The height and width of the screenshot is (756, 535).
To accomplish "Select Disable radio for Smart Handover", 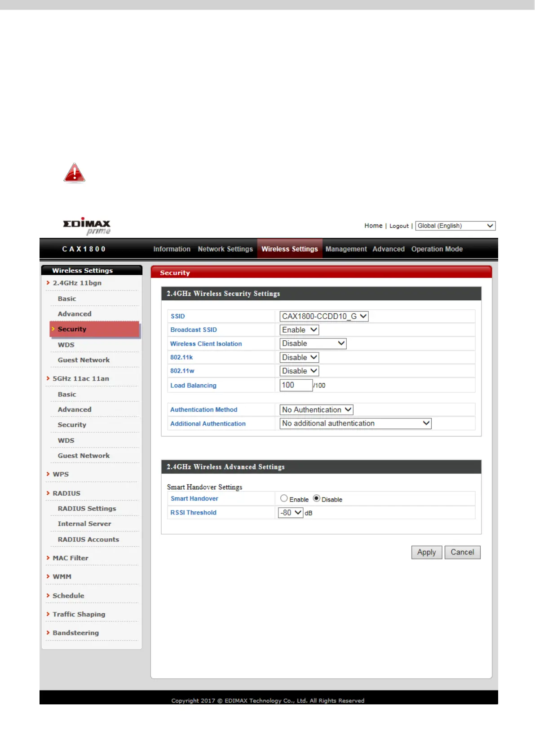I will [x=317, y=498].
